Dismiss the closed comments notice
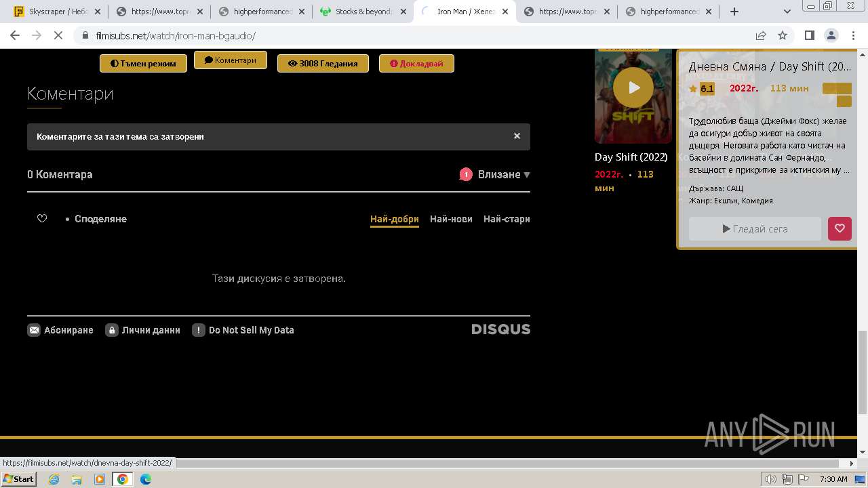868x488 pixels. (x=517, y=136)
